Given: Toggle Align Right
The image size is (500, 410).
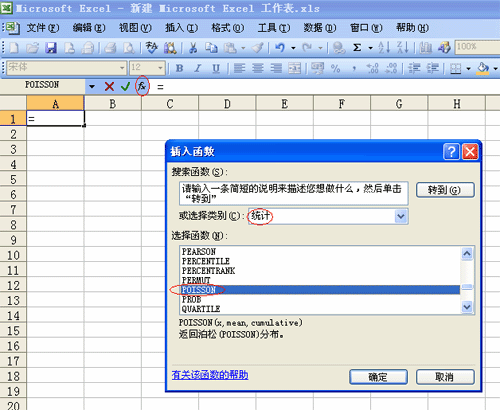Looking at the screenshot, I should [x=276, y=69].
